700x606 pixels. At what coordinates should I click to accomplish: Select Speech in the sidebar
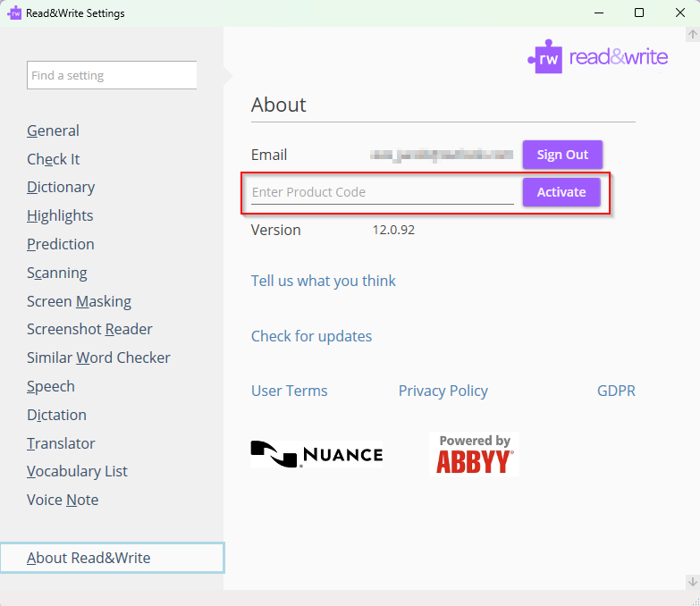[x=50, y=386]
